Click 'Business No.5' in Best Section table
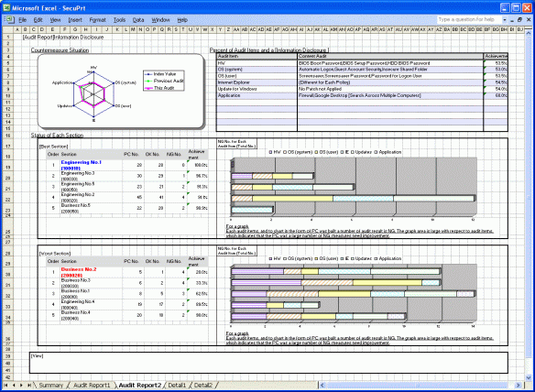This screenshot has width=535, height=392. (x=76, y=205)
